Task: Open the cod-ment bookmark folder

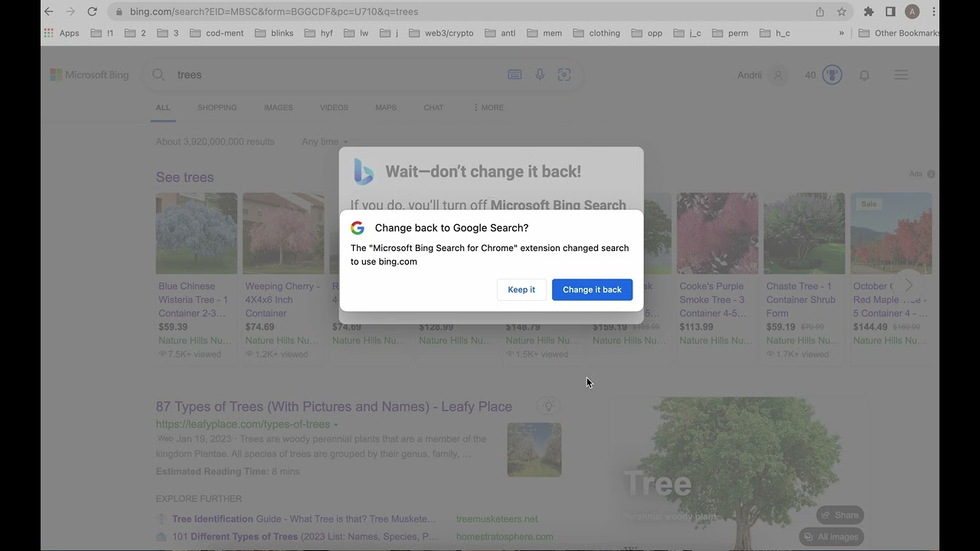Action: click(x=217, y=33)
